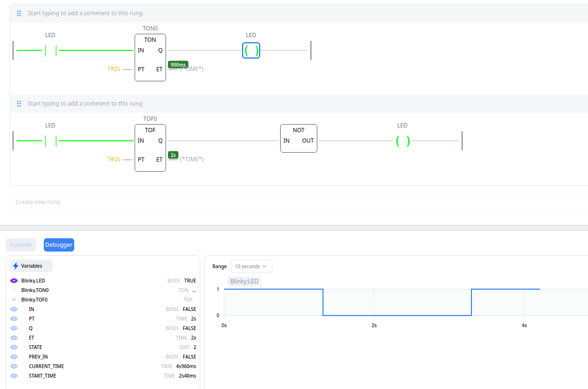Collapse the Blinky.TOF0 tree node

pos(14,300)
